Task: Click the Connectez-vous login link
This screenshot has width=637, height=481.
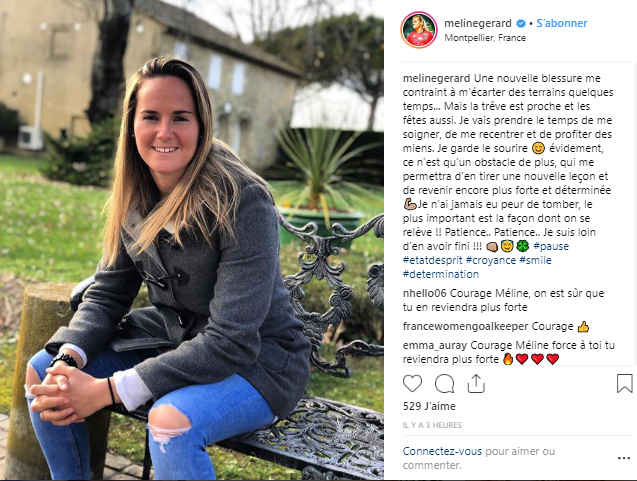Action: tap(442, 451)
